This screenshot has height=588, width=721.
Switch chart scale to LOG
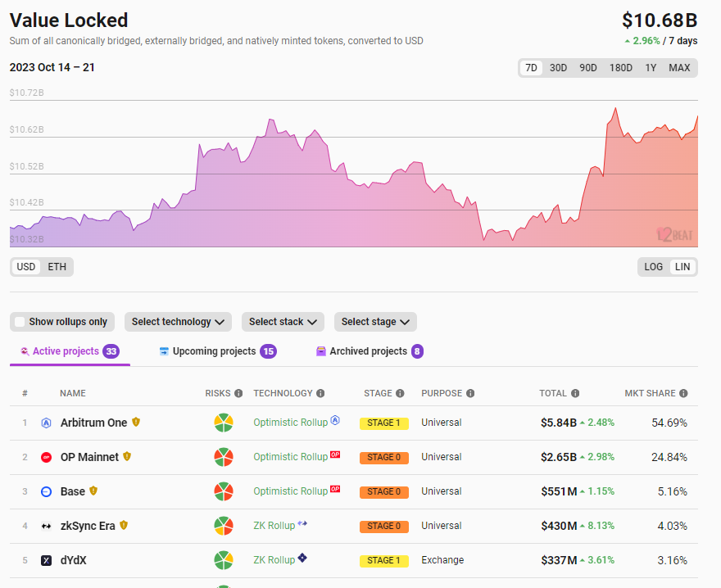click(653, 267)
